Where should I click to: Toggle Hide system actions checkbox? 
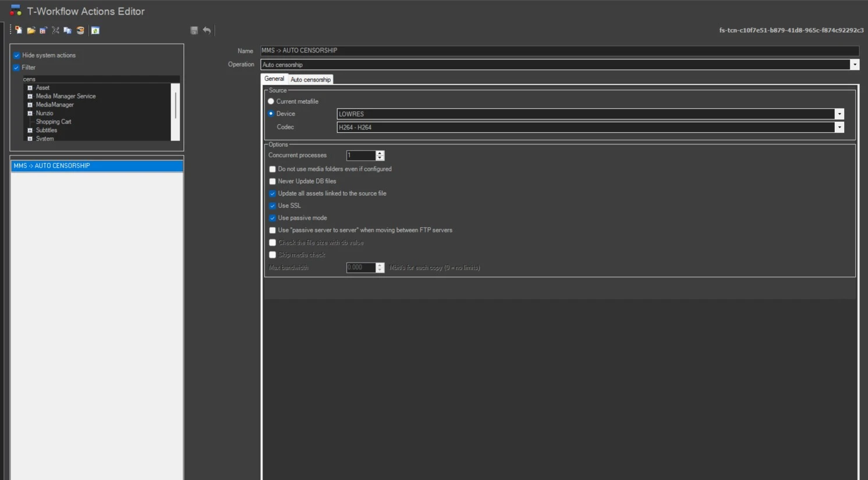pyautogui.click(x=17, y=55)
